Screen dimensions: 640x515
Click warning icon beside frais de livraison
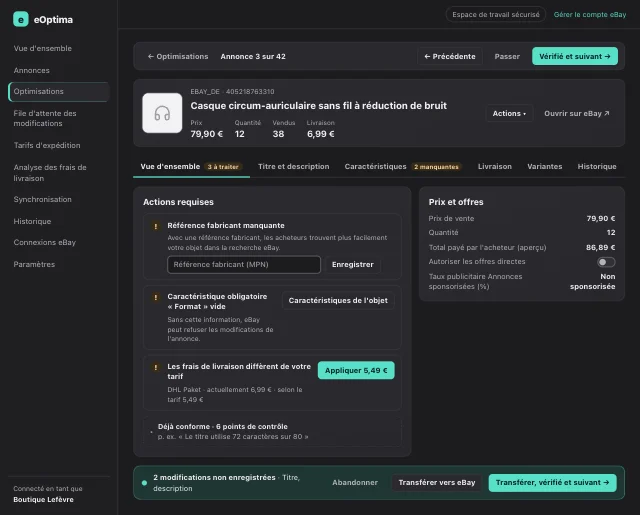[x=156, y=367]
